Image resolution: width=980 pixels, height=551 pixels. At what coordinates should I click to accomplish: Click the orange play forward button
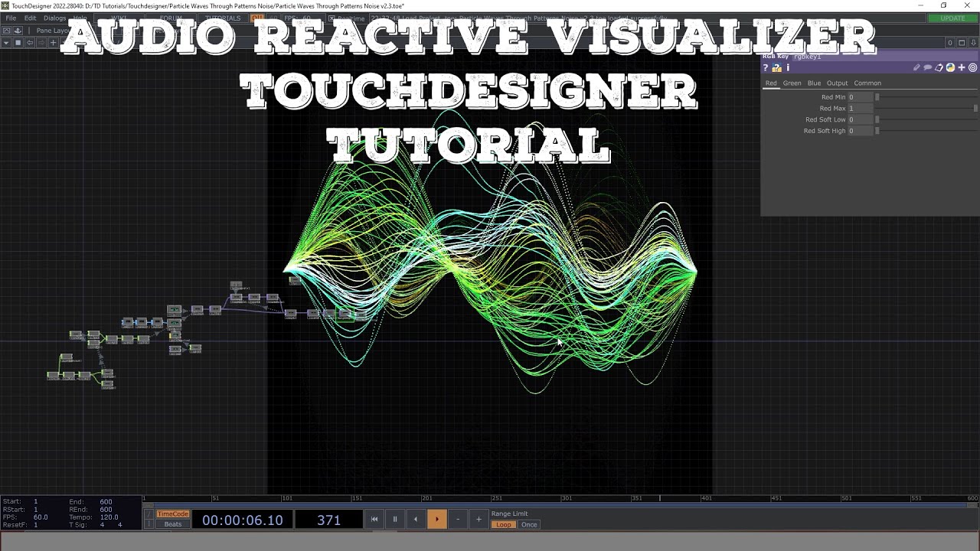click(x=436, y=520)
